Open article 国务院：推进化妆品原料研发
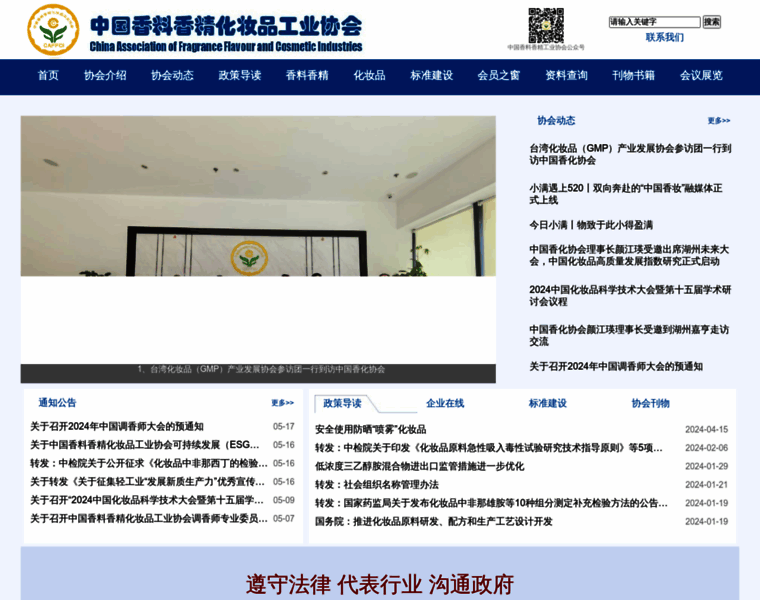 pyautogui.click(x=434, y=521)
